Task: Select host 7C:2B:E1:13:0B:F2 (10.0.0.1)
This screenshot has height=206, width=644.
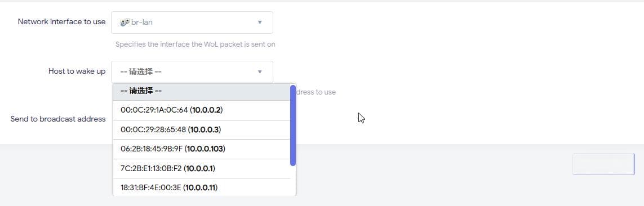Action: click(202, 168)
